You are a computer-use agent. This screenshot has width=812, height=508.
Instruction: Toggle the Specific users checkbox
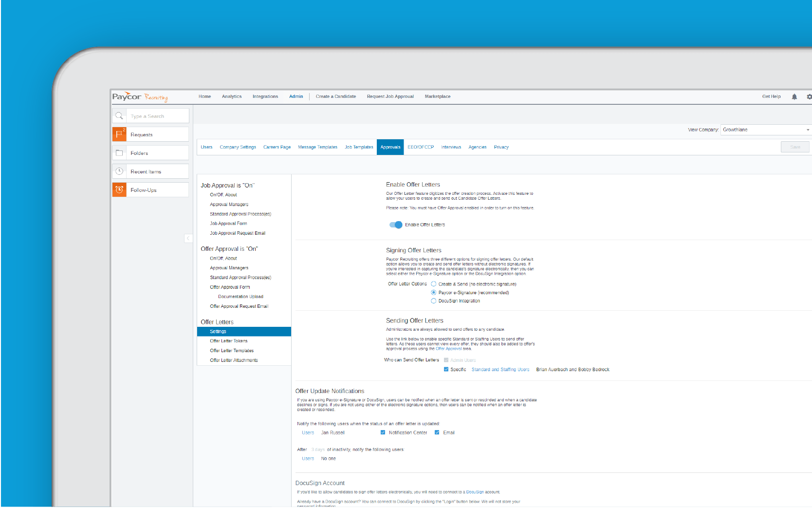click(446, 369)
